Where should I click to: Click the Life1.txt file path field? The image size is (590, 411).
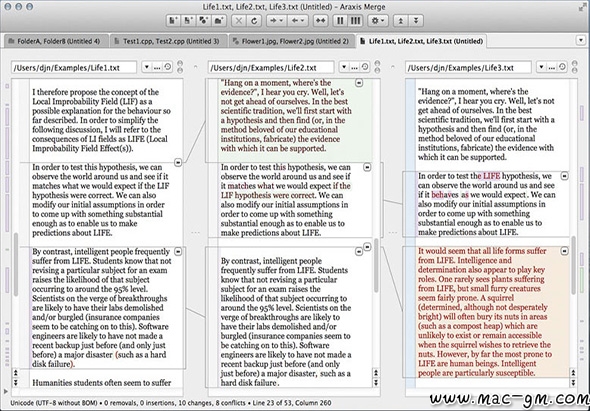74,67
